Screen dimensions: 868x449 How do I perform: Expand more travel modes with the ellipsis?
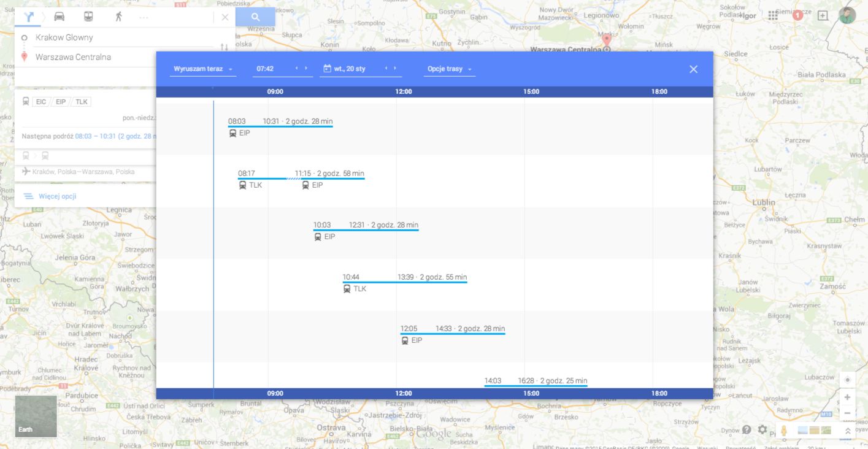pos(144,16)
